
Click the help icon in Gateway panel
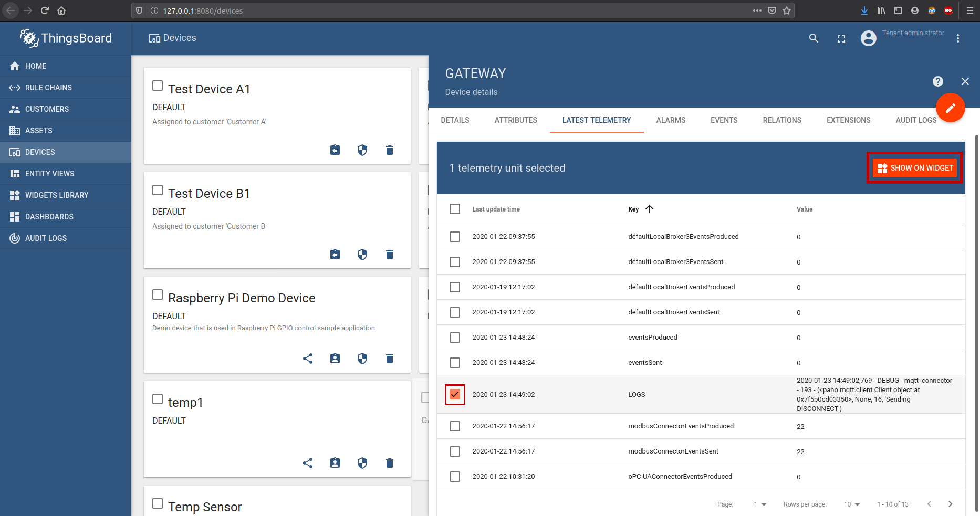[938, 81]
